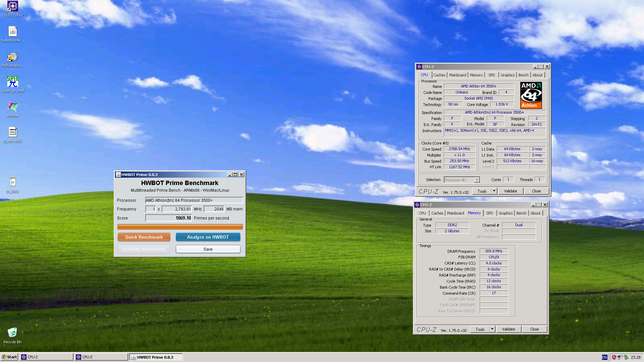Open Graphics tab in upper CPU-Z

tap(507, 75)
